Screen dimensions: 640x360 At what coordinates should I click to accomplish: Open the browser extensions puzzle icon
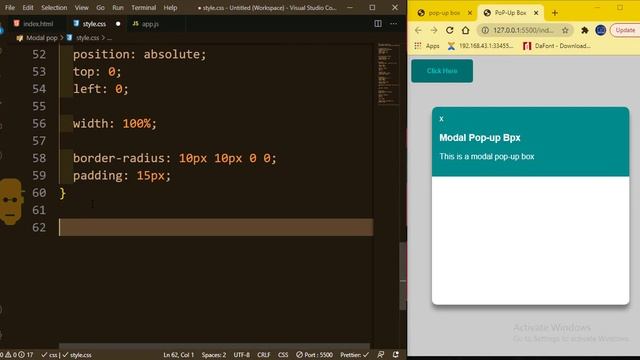(x=584, y=30)
